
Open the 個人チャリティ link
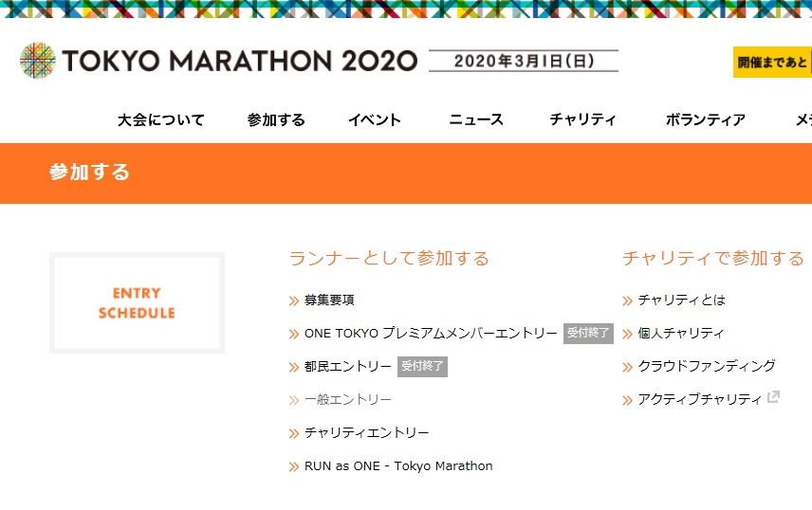(x=680, y=334)
